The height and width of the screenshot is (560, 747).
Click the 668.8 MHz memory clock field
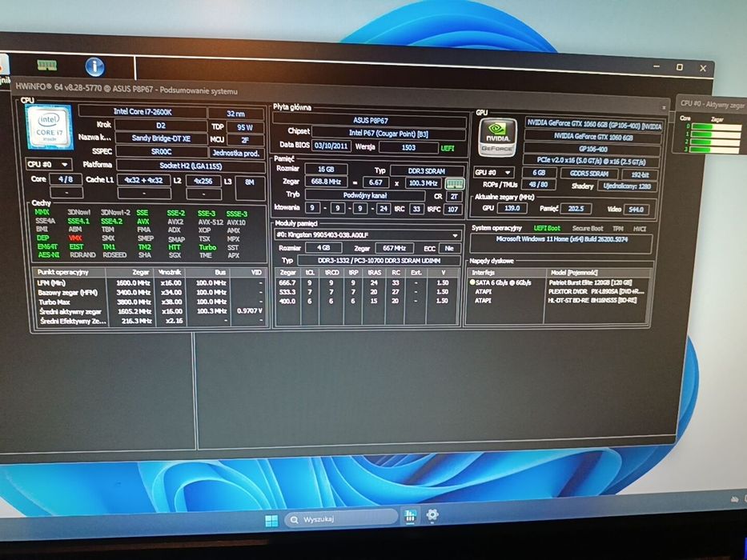point(326,182)
